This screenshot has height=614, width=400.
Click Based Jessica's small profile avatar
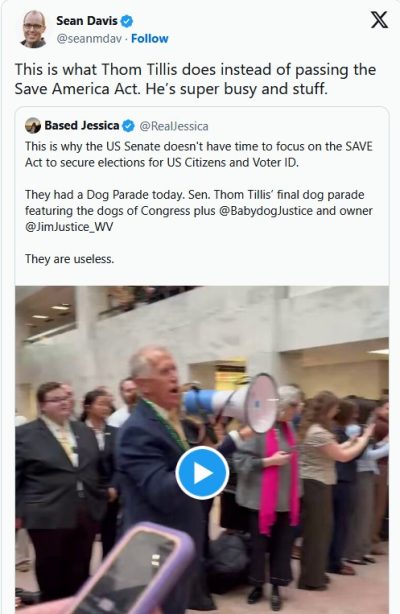(33, 126)
